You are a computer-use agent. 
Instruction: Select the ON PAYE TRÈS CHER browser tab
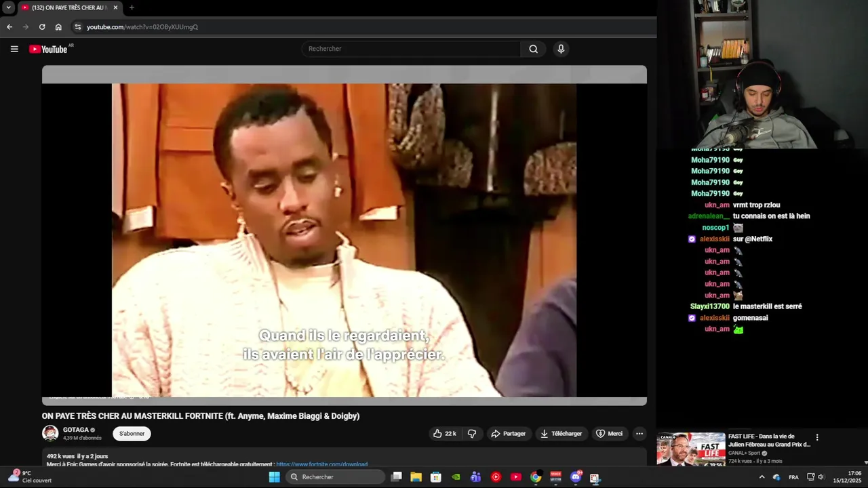[69, 7]
